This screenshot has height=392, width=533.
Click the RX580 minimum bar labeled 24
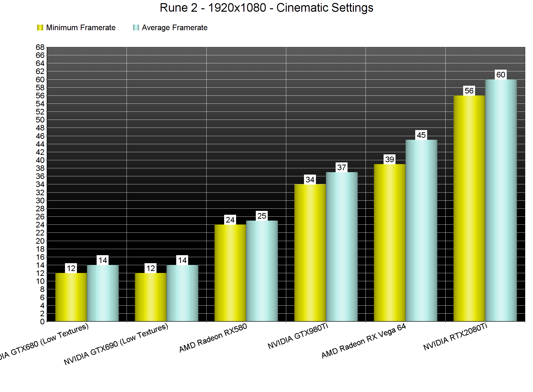click(x=230, y=273)
